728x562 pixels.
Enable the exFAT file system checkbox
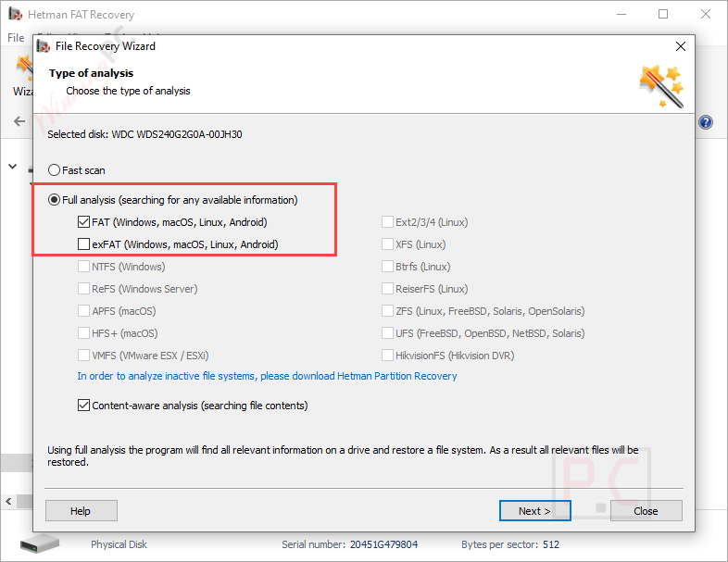83,244
